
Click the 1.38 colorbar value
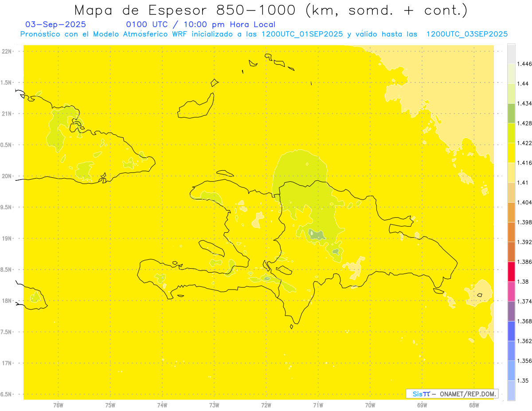523,282
